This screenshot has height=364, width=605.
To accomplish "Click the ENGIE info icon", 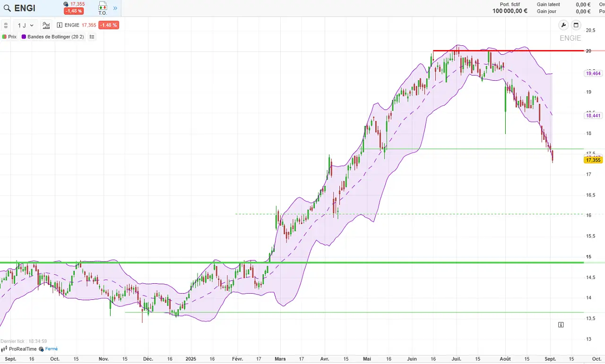I will [x=60, y=25].
